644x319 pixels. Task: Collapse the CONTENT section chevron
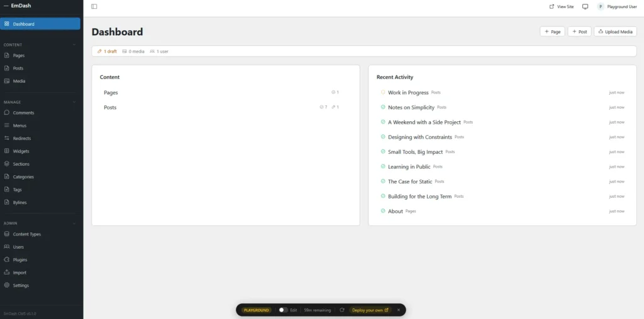(x=74, y=45)
